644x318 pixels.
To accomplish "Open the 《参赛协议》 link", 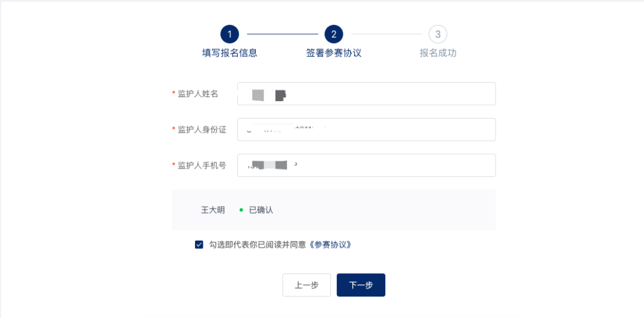I will pos(330,245).
